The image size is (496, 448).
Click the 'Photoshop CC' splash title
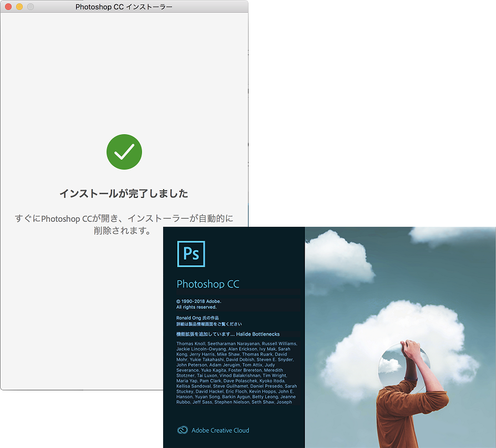[x=208, y=284]
